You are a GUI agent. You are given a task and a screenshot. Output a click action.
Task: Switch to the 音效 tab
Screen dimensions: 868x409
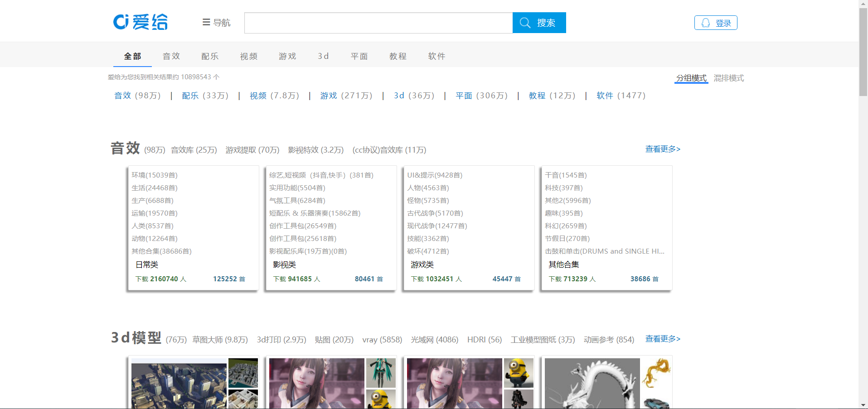(x=171, y=56)
